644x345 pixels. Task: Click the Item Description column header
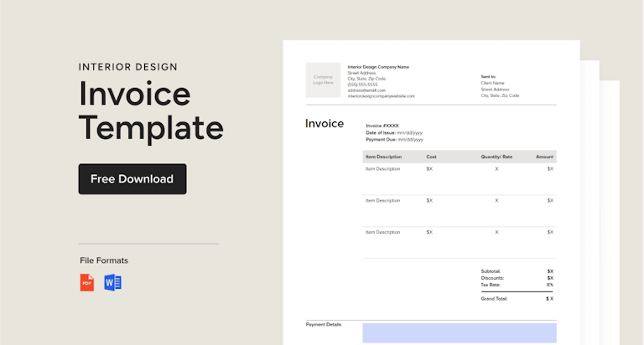(383, 157)
